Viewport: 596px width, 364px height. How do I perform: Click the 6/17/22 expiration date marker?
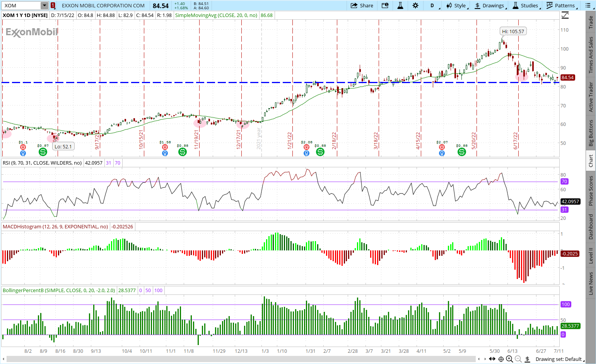516,141
